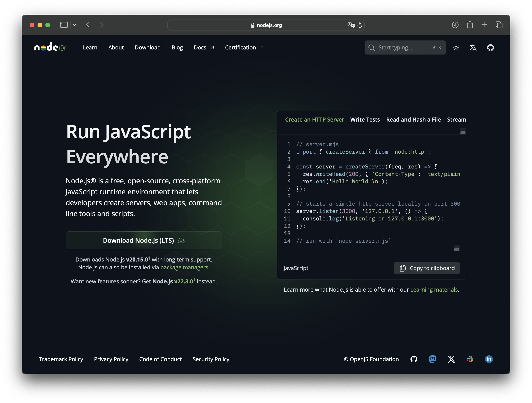This screenshot has width=532, height=403.
Task: Click the footer GitHub icon
Action: (x=414, y=359)
